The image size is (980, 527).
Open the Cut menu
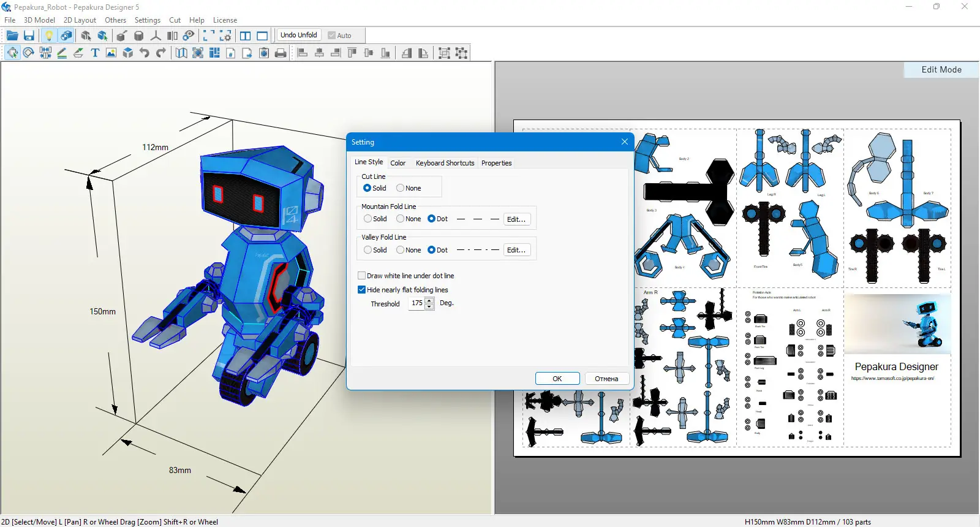[175, 20]
